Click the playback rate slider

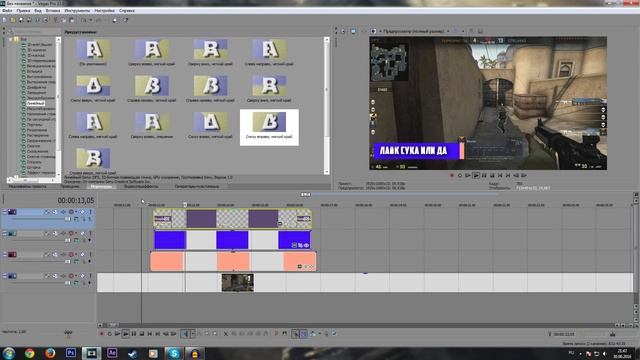[x=68, y=333]
